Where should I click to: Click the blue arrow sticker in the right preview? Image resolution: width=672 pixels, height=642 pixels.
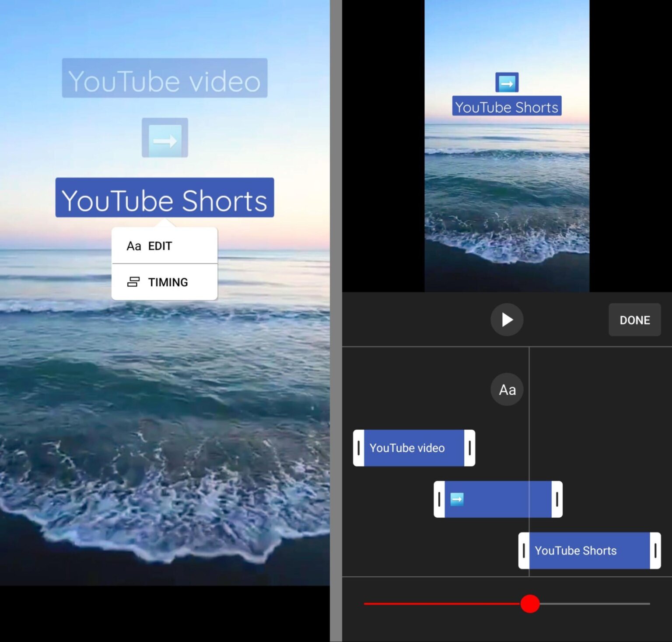(x=507, y=81)
